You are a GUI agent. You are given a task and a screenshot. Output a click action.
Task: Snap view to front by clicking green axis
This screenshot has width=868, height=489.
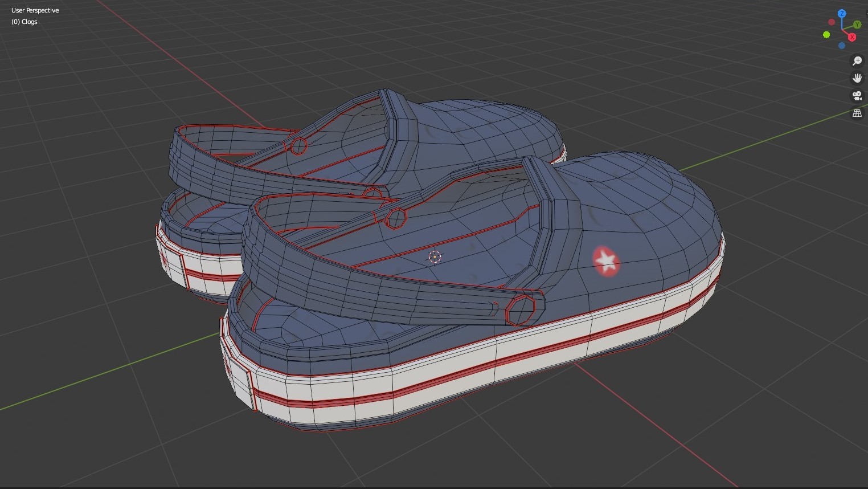click(x=857, y=24)
